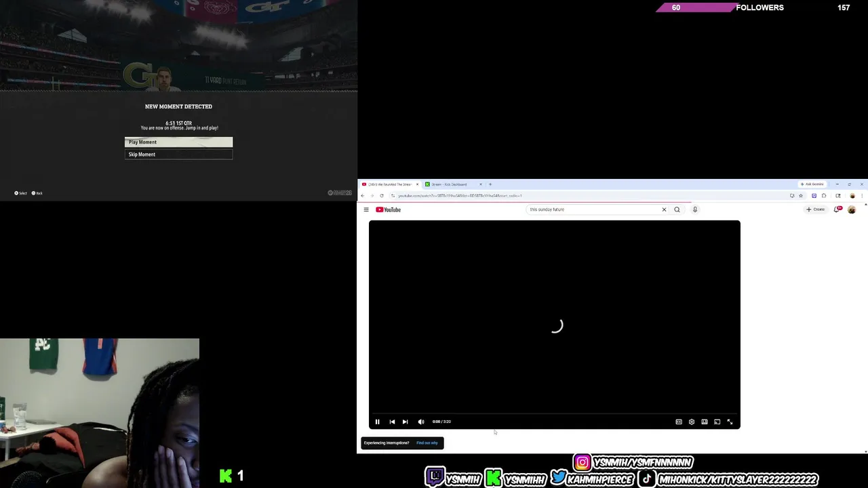868x488 pixels.
Task: Click the browser address bar URL
Action: point(460,196)
